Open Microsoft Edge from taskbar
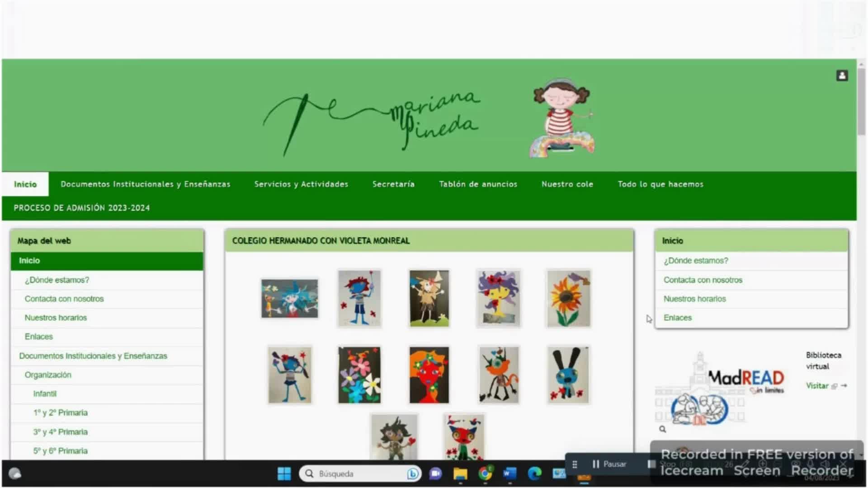Image resolution: width=868 pixels, height=488 pixels. pyautogui.click(x=534, y=474)
